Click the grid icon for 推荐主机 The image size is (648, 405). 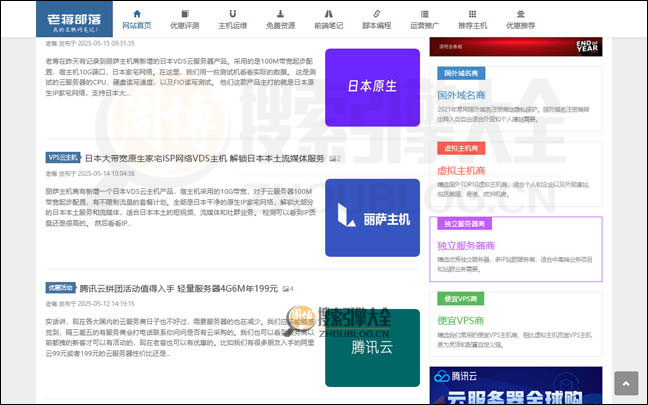472,14
